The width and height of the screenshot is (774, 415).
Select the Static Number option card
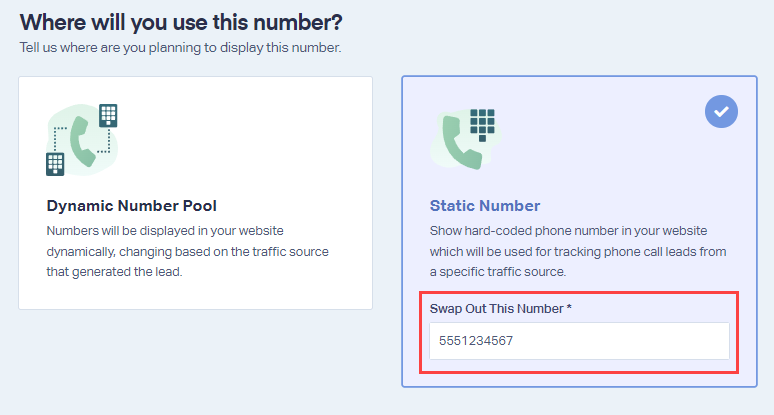579,231
